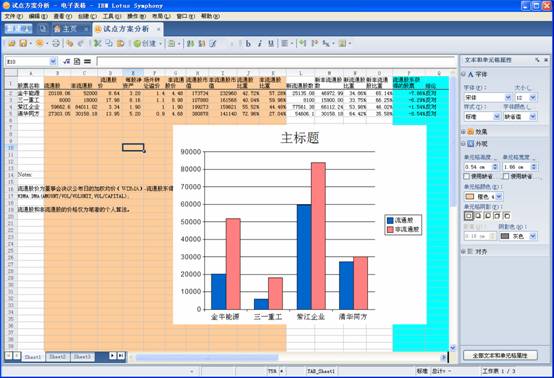
Task: Open the font name 宋体 dropdown
Action: pyautogui.click(x=508, y=97)
